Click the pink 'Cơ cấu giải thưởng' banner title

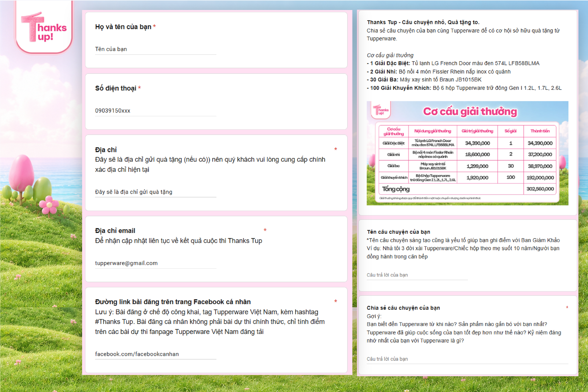pyautogui.click(x=470, y=111)
